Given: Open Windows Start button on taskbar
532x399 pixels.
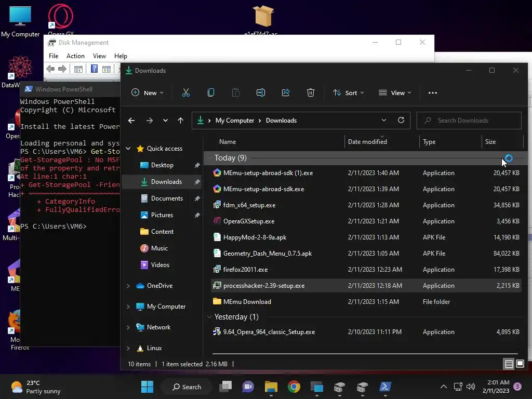Looking at the screenshot, I should pos(147,387).
